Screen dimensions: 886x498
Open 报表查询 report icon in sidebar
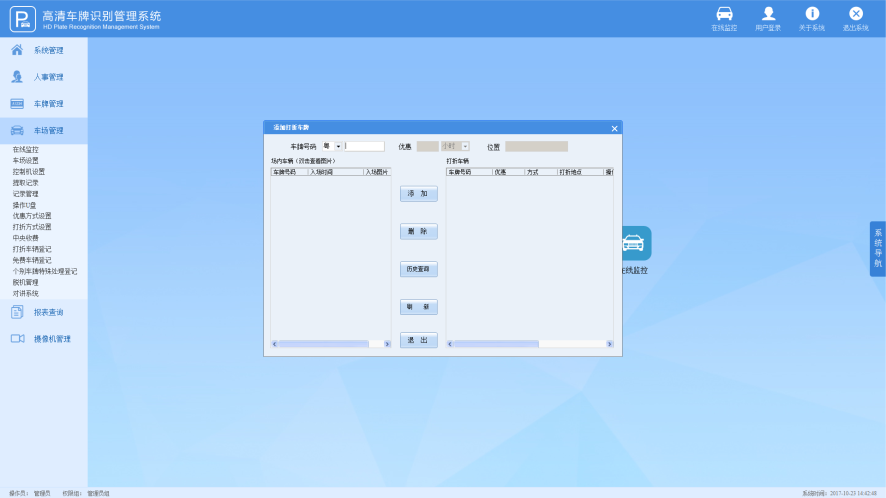tap(17, 312)
